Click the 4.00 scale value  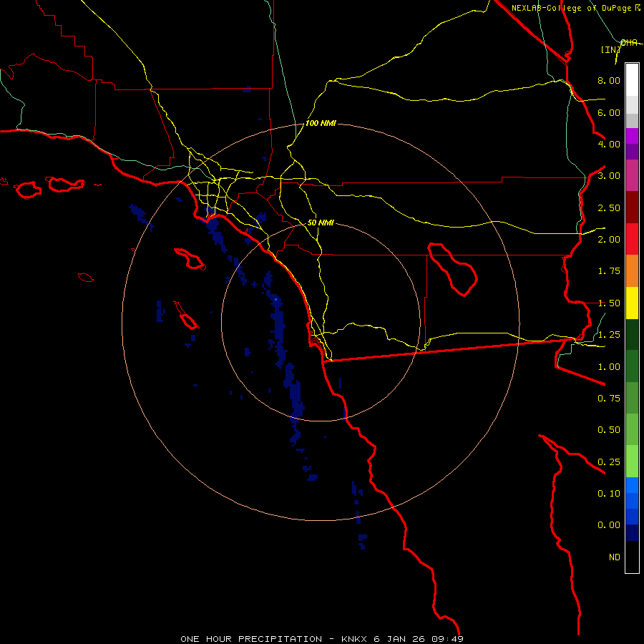click(609, 144)
